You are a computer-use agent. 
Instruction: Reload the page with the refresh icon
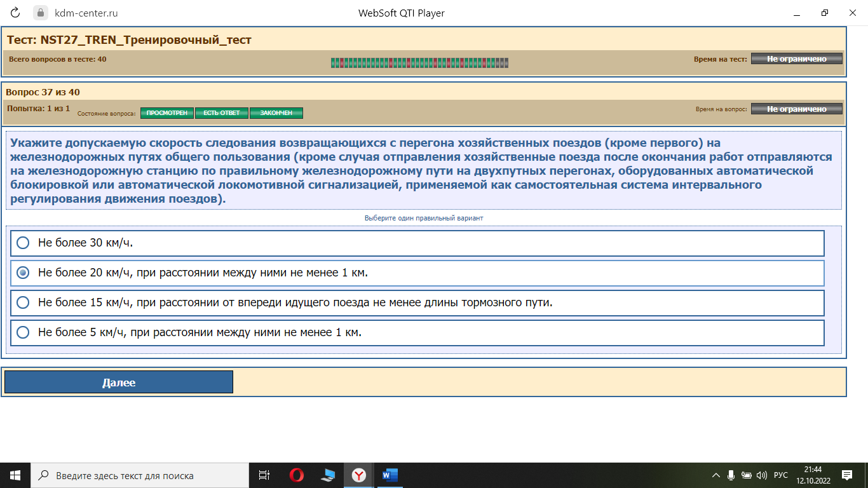pos(15,13)
